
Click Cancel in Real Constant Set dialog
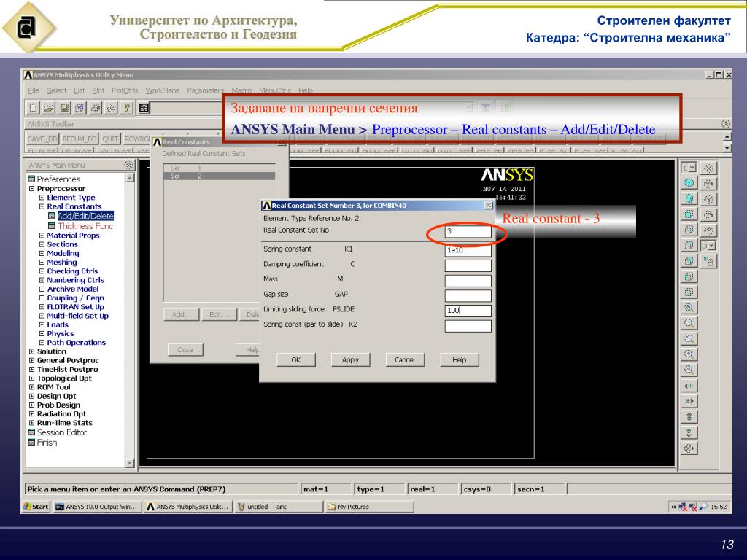(x=404, y=360)
